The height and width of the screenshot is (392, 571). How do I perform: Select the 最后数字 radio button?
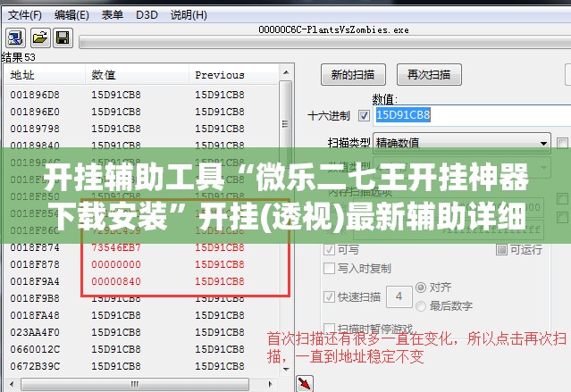(x=421, y=306)
